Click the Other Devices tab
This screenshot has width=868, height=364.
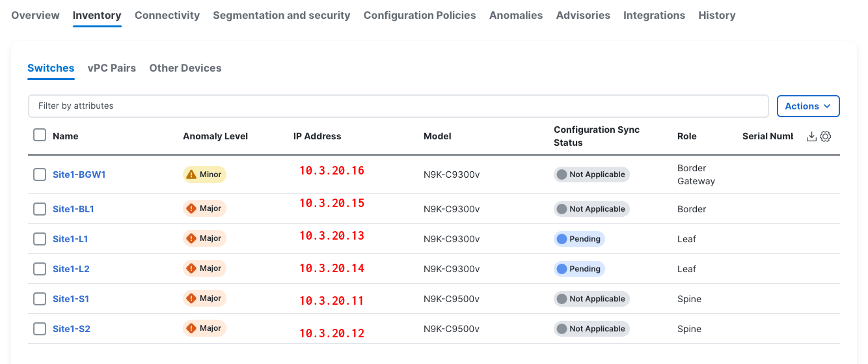click(185, 68)
